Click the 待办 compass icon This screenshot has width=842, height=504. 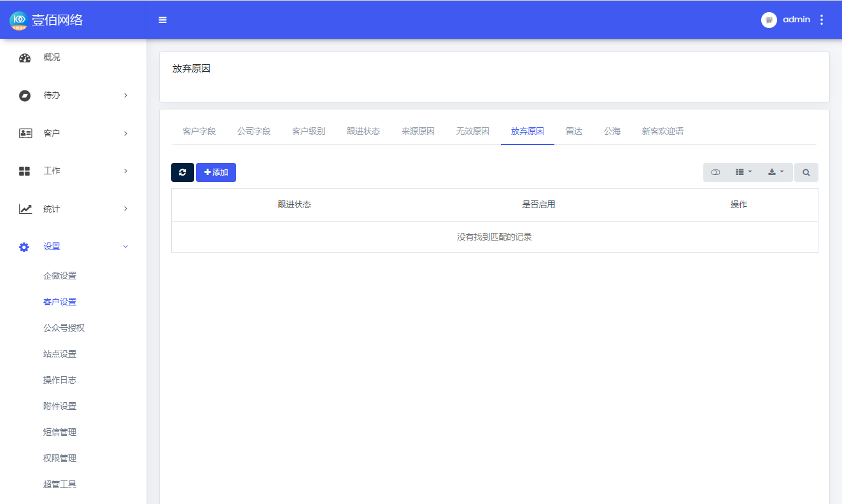(25, 95)
